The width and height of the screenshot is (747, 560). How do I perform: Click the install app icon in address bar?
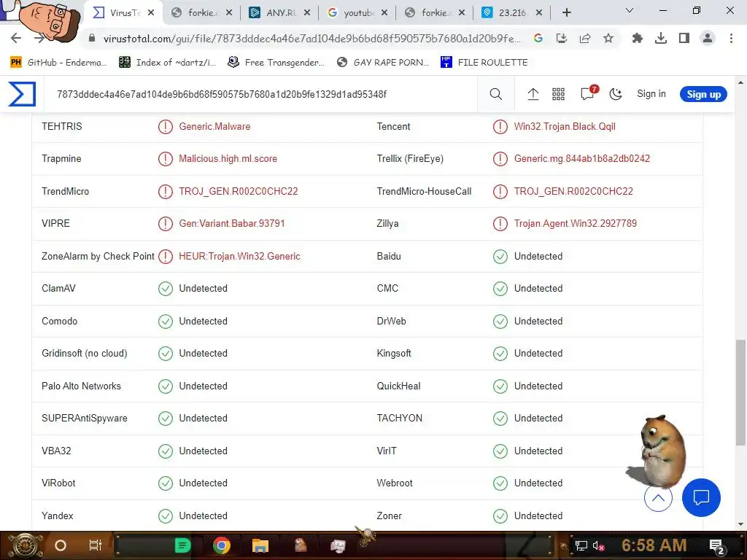point(562,38)
